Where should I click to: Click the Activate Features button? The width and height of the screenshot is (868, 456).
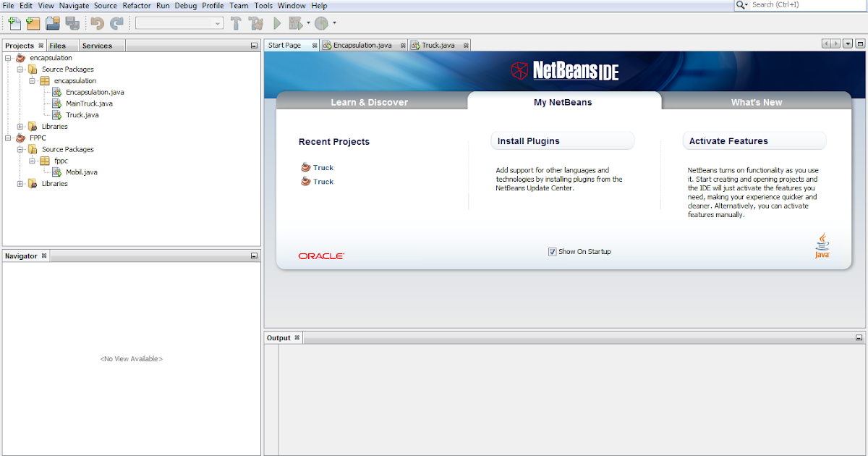click(x=754, y=141)
